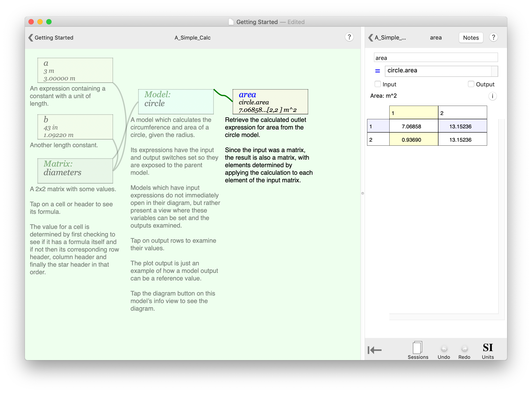Image resolution: width=532 pixels, height=393 pixels.
Task: Open SI Units selector
Action: point(488,351)
